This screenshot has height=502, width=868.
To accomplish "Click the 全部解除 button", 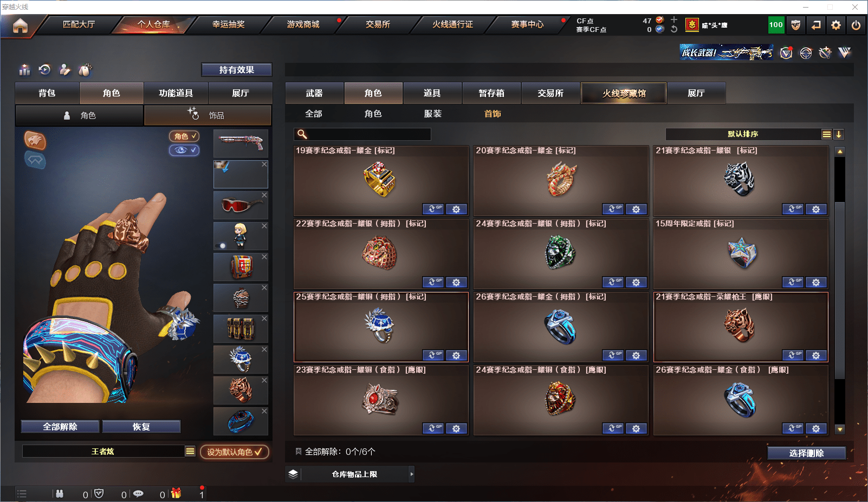I will click(60, 427).
